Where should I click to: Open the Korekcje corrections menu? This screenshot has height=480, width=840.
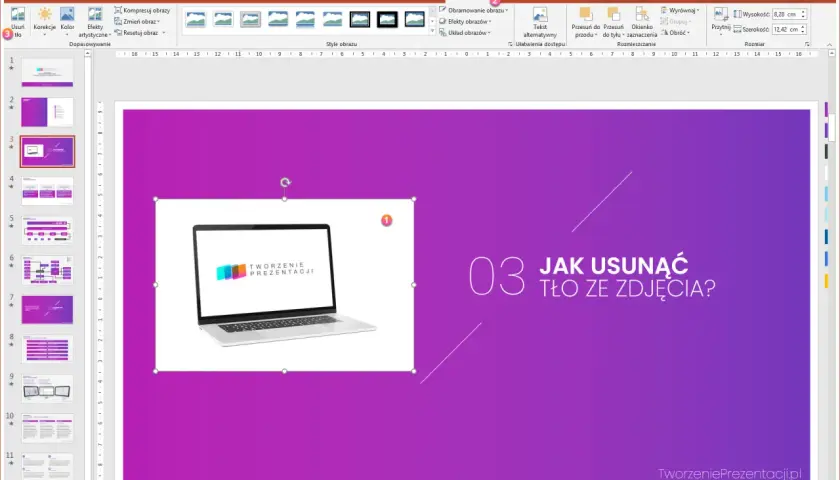44,21
